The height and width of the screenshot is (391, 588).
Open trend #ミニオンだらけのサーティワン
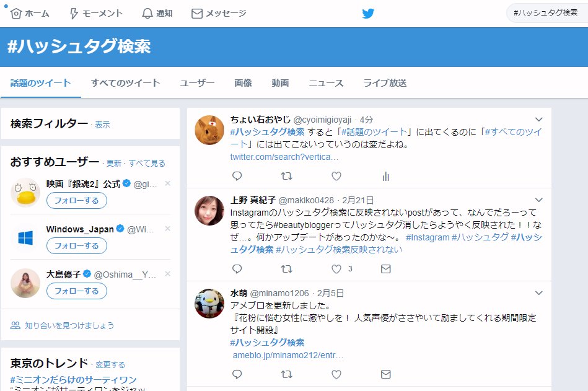[74, 380]
